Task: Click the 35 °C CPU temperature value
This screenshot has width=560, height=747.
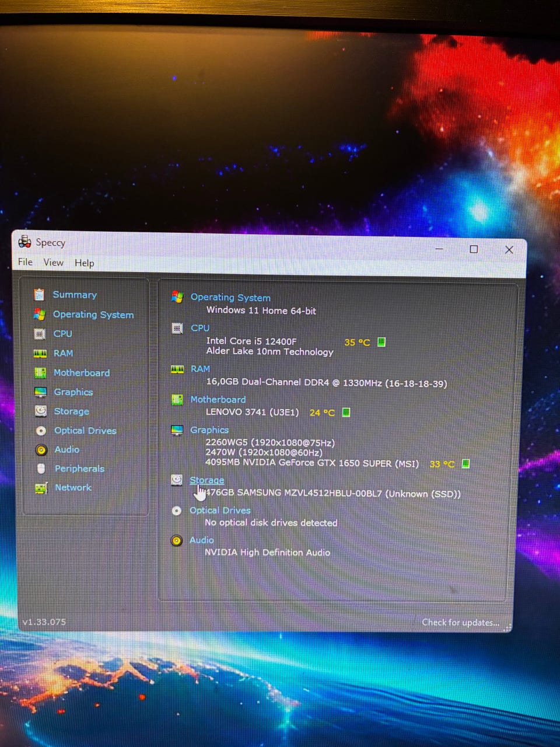Action: [x=357, y=343]
